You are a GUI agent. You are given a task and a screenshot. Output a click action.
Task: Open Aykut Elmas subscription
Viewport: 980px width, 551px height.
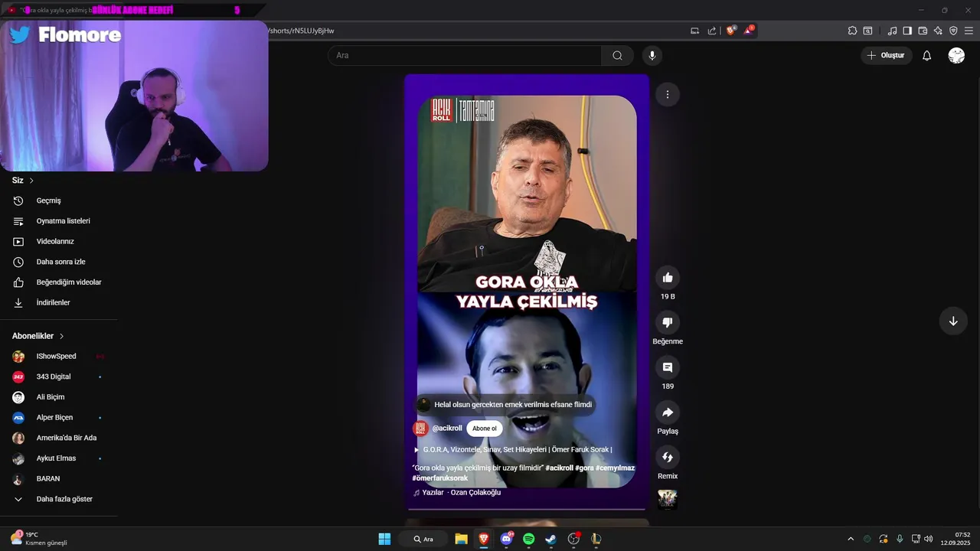point(59,458)
